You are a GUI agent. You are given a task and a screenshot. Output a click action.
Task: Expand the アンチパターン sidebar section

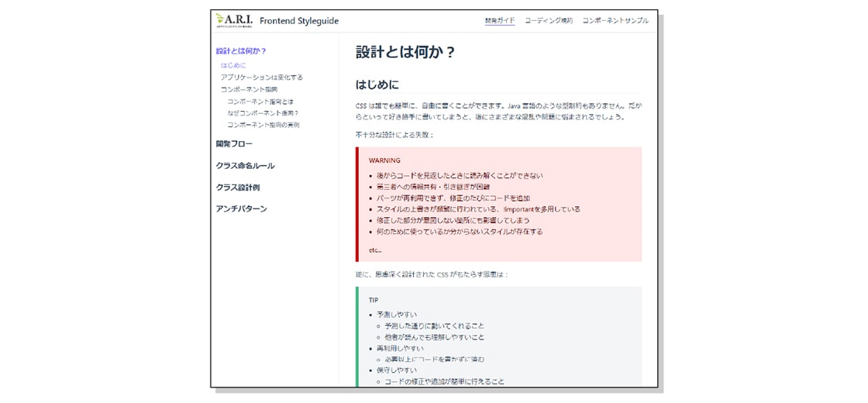(241, 208)
